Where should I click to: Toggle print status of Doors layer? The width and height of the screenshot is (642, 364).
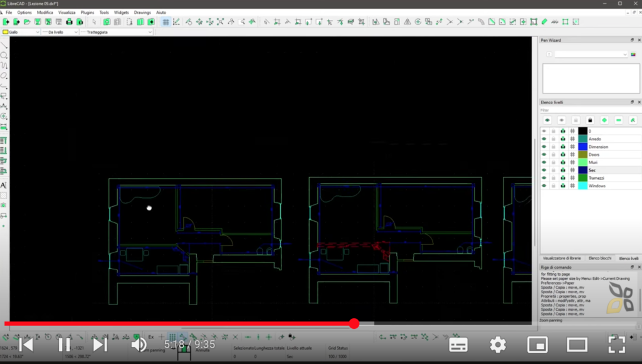point(563,155)
